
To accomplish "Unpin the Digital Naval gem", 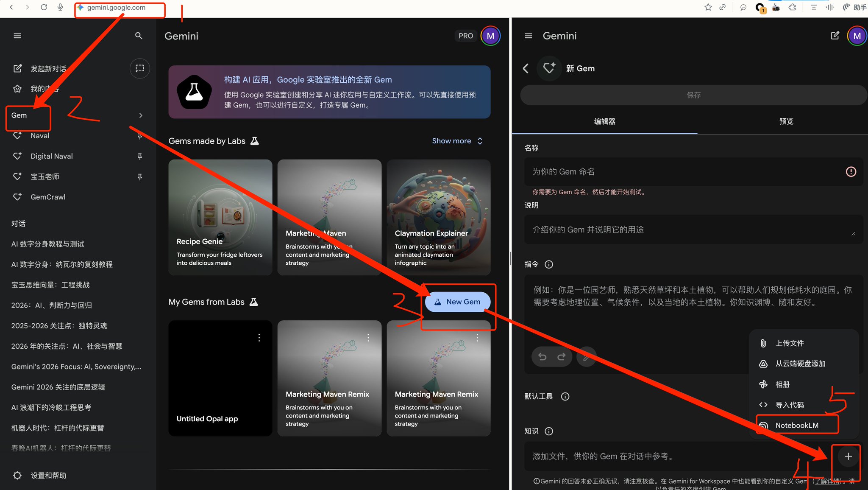I will pos(140,156).
